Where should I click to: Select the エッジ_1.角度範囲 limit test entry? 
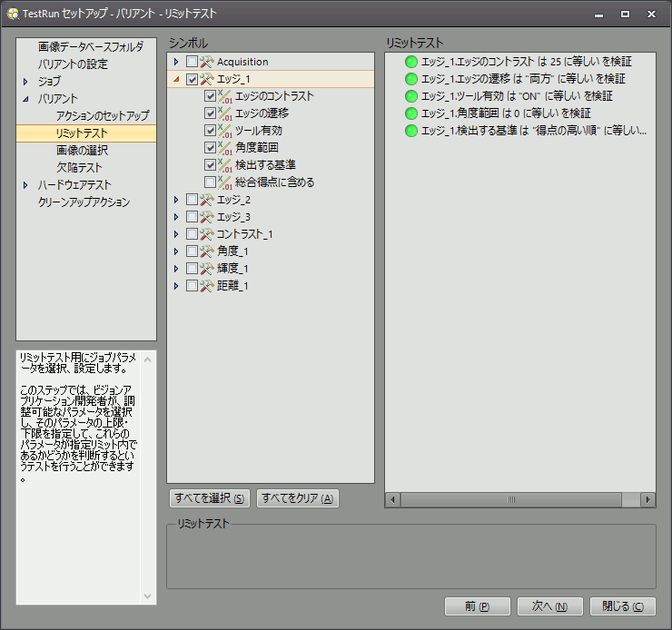(x=506, y=113)
